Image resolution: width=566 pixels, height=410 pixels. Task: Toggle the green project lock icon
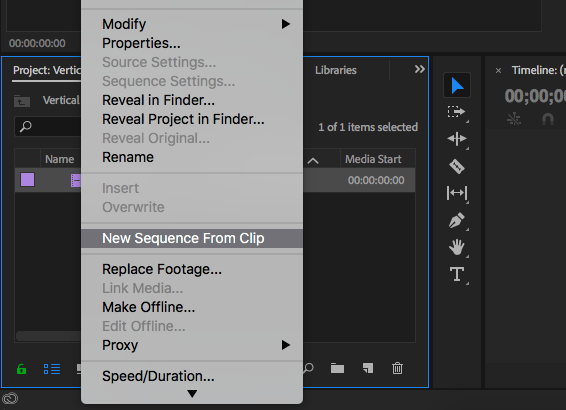click(21, 369)
